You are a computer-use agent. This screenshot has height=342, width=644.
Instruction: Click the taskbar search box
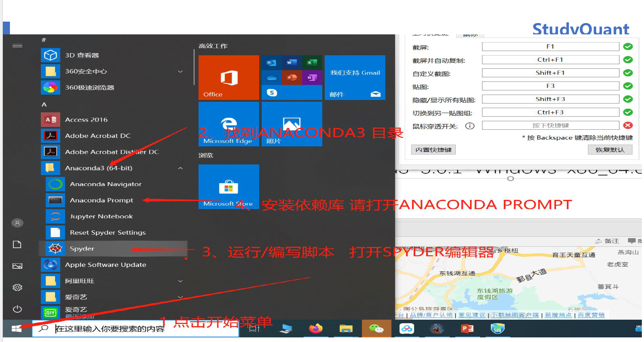coord(135,329)
